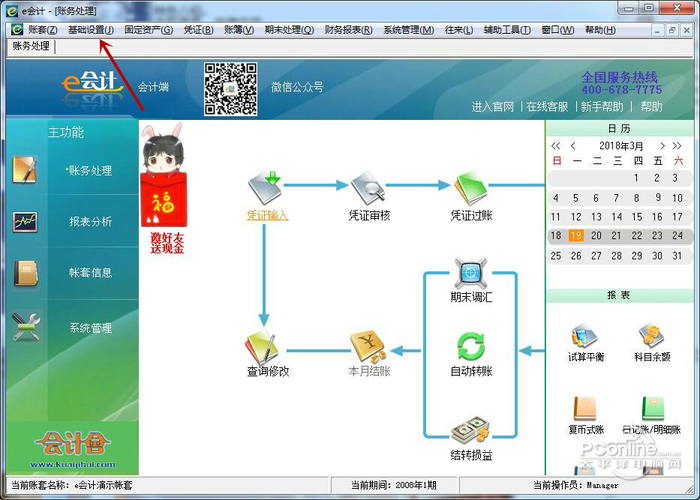This screenshot has height=500, width=700.
Task: Open the 账簿(V) menu
Action: [x=239, y=30]
